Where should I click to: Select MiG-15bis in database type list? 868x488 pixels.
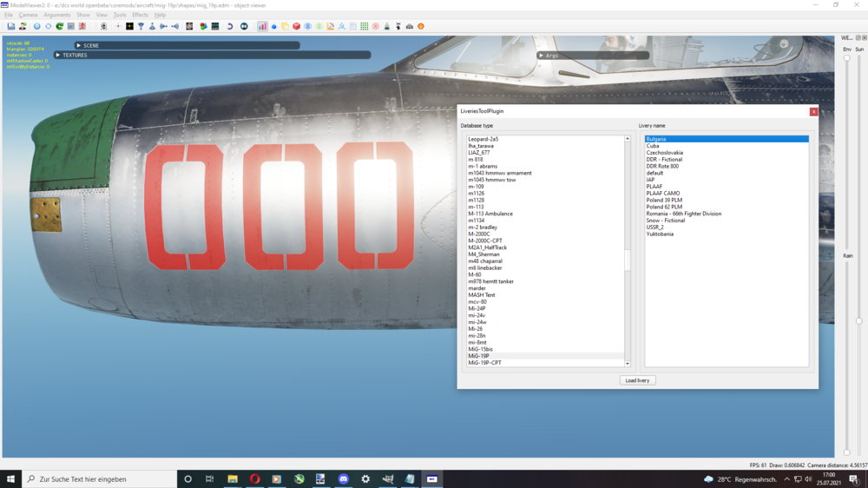tap(479, 349)
